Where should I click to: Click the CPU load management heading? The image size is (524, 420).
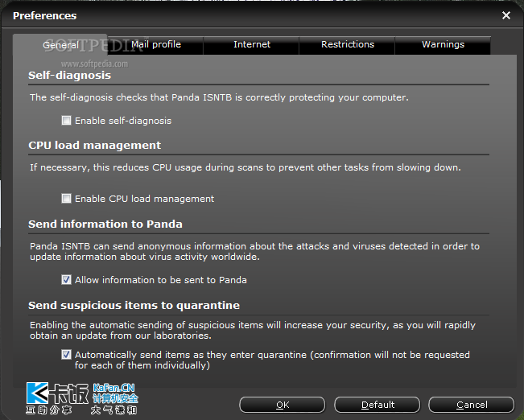click(94, 146)
